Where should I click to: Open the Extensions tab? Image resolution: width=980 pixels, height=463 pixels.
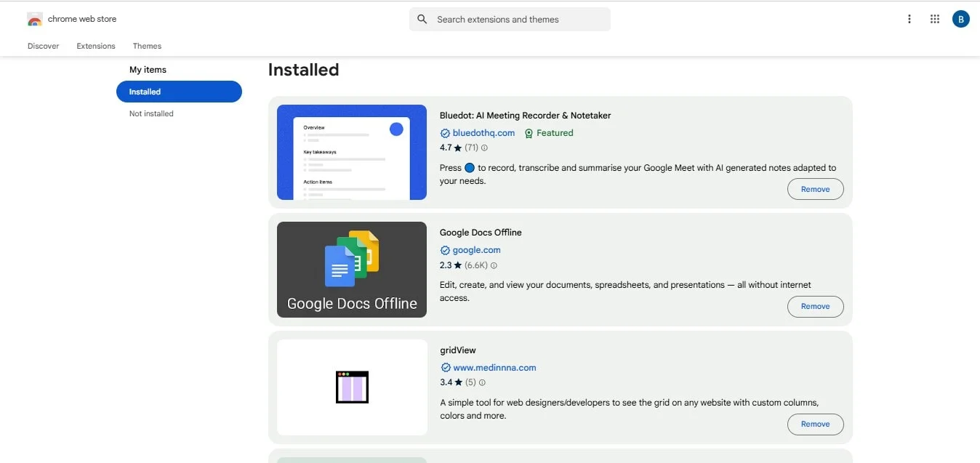click(96, 46)
